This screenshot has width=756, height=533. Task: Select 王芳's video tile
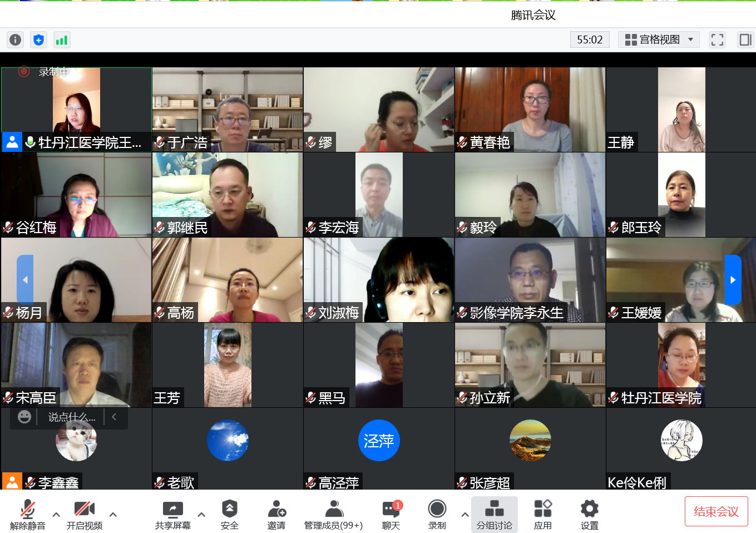pos(228,365)
